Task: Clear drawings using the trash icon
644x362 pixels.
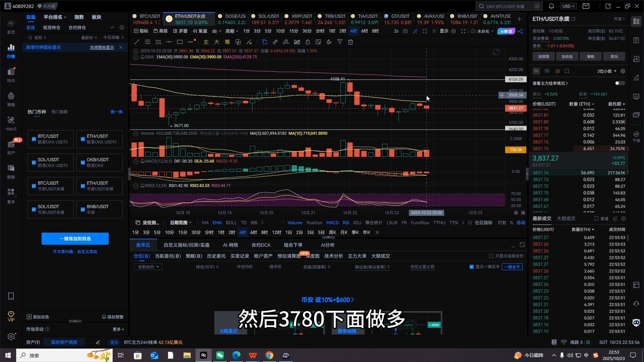Action: tap(350, 42)
